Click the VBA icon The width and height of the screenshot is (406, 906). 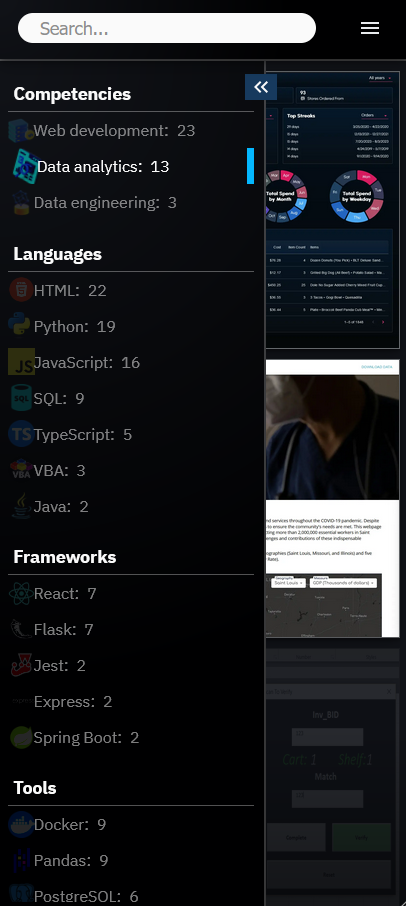coord(21,470)
